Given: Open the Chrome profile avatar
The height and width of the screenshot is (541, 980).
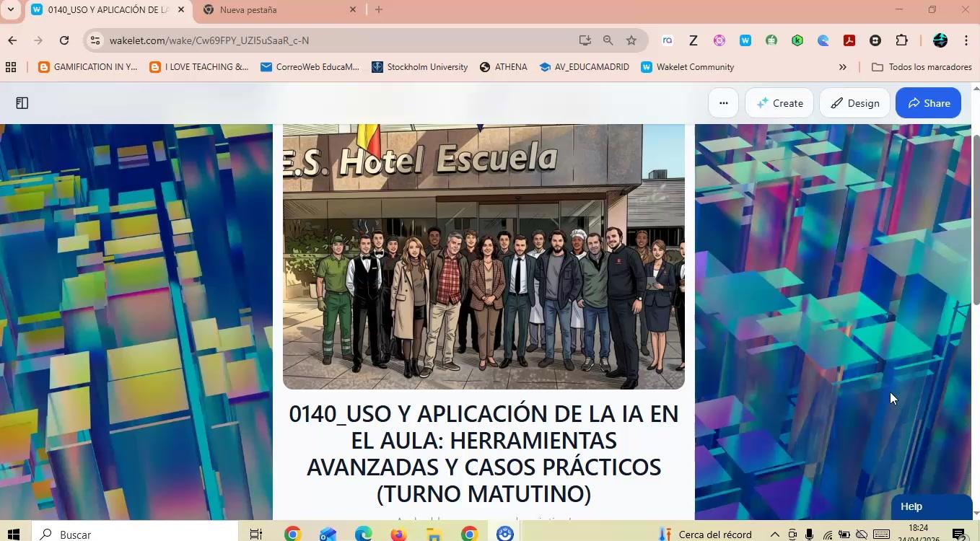Looking at the screenshot, I should click(940, 40).
